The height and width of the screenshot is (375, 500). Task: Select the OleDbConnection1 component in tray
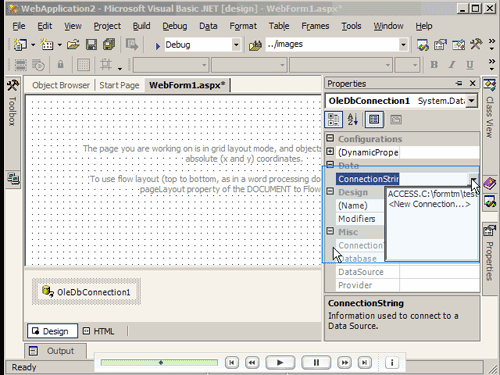pyautogui.click(x=86, y=292)
